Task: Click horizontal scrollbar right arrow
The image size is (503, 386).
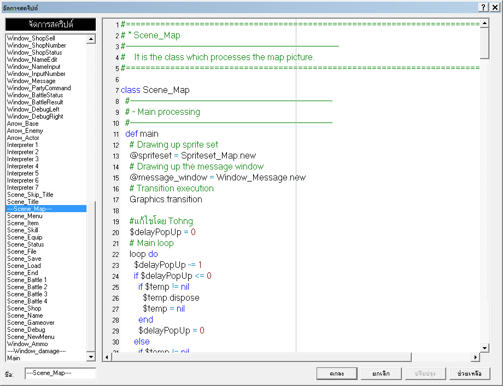Action: pos(475,357)
